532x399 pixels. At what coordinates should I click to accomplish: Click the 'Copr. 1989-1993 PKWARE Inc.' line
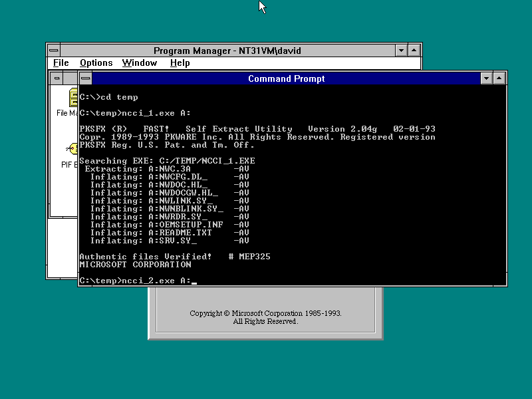[257, 137]
